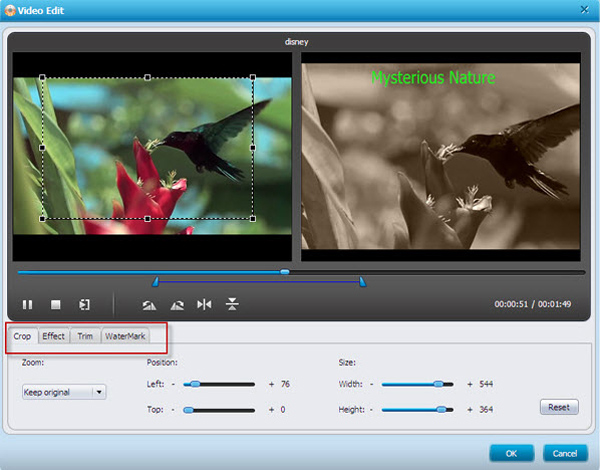Viewport: 600px width, 470px height.
Task: Click the playback progress bar thumb
Action: pyautogui.click(x=285, y=272)
